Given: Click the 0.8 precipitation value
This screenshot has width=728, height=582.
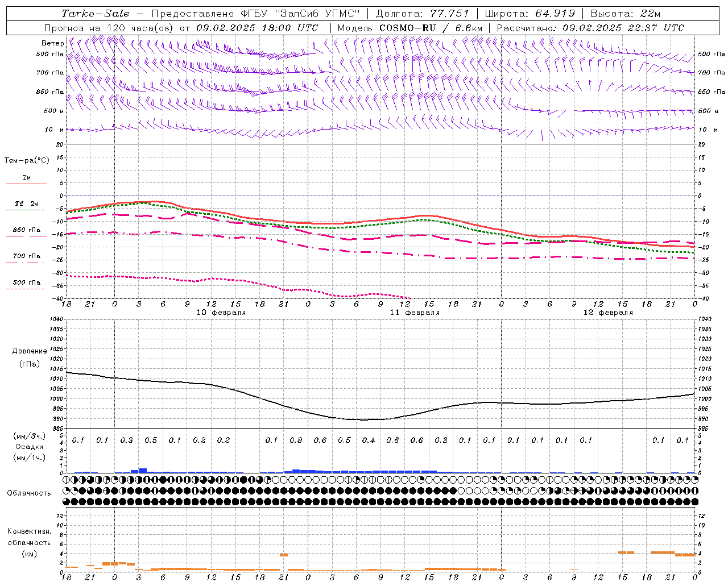Looking at the screenshot, I should (296, 440).
